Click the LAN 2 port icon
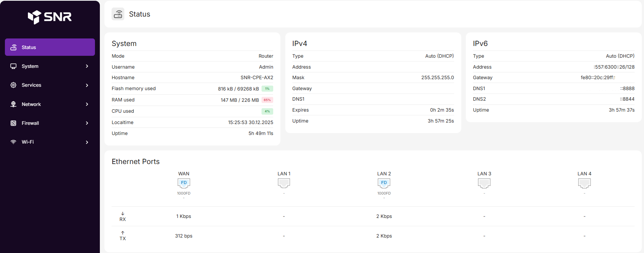The height and width of the screenshot is (253, 644). [x=384, y=183]
